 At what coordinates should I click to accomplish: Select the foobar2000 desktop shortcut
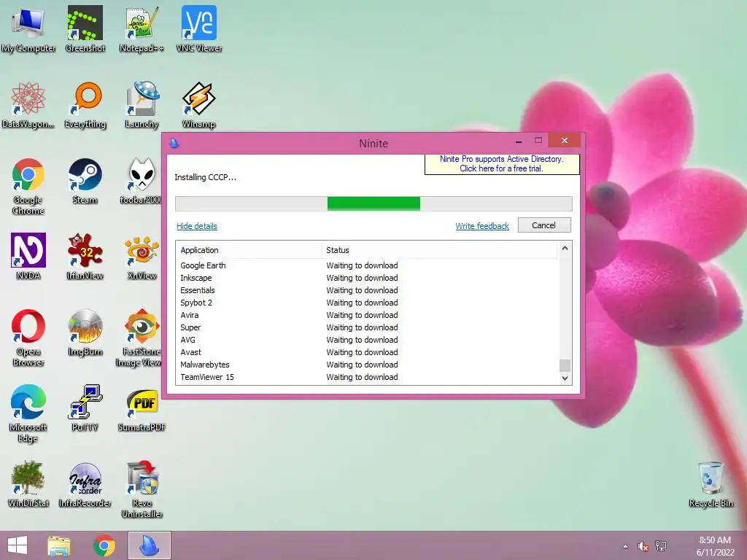point(141,182)
